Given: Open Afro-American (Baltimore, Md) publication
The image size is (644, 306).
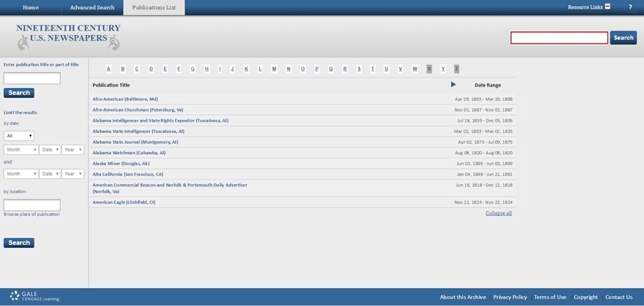Looking at the screenshot, I should click(125, 99).
